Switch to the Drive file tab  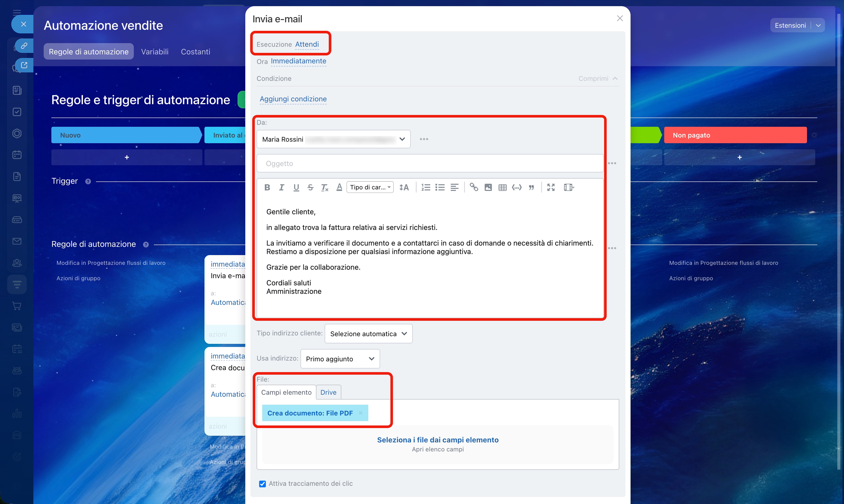[328, 392]
